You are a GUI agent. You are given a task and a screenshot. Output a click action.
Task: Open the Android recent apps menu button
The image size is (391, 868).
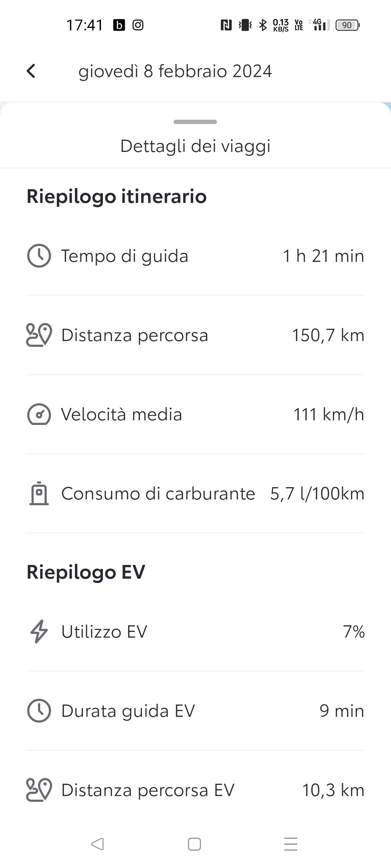291,844
